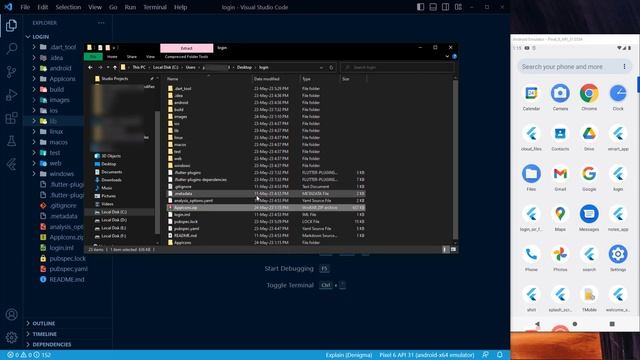Sort by Name column header in File Explorer
The width and height of the screenshot is (640, 360).
(x=208, y=79)
